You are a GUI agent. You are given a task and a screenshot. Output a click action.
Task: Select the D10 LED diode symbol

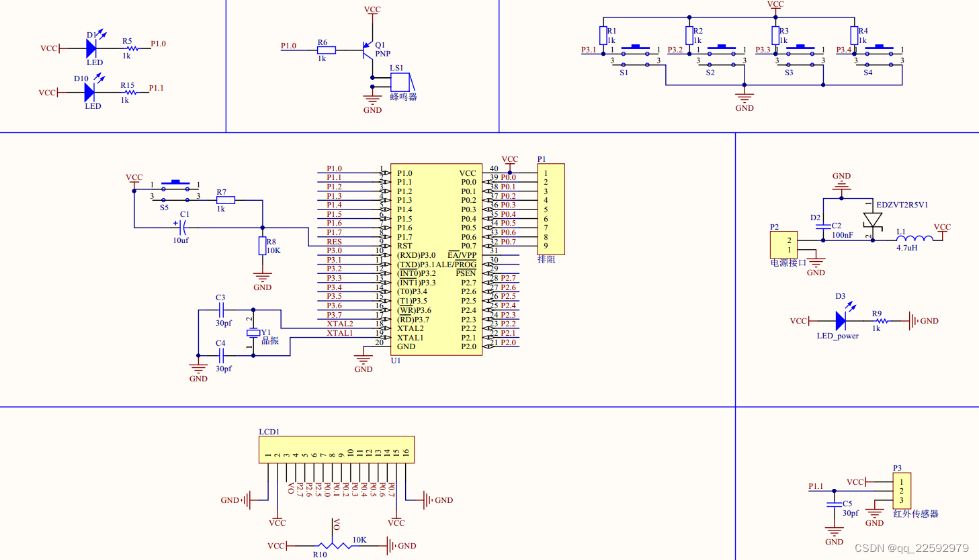click(90, 92)
